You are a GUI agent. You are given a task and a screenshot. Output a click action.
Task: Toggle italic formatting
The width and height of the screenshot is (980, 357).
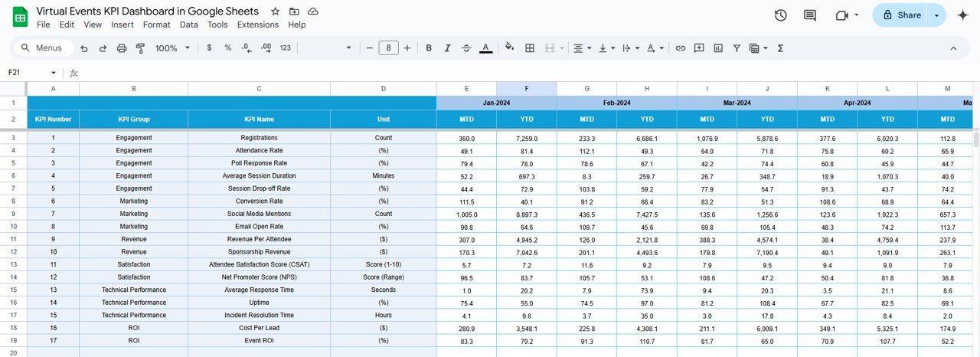click(448, 47)
